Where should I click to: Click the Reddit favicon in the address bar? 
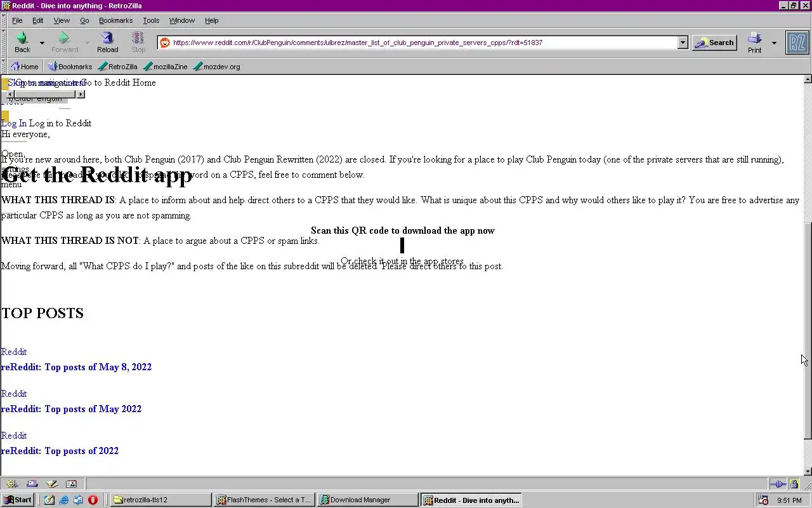pyautogui.click(x=165, y=43)
